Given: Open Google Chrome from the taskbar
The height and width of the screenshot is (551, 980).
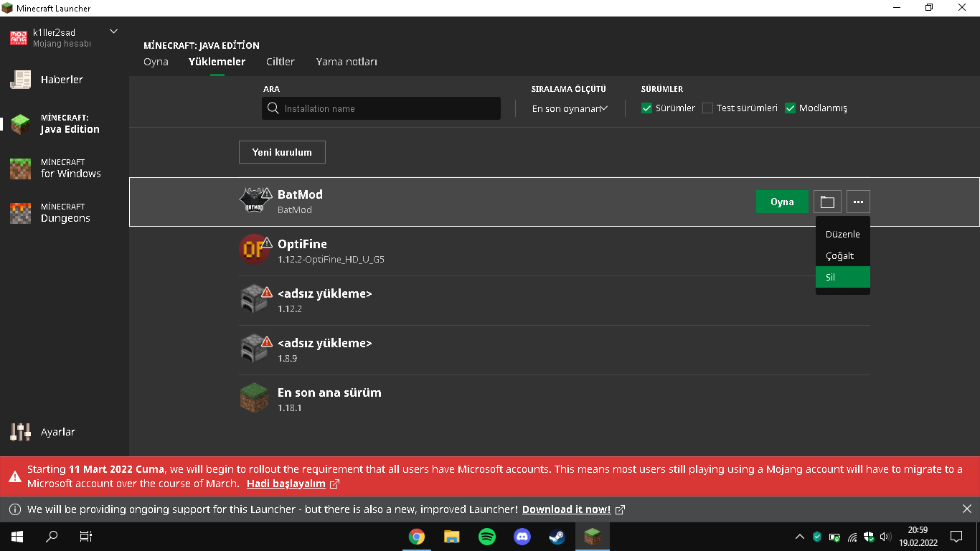Looking at the screenshot, I should pyautogui.click(x=417, y=537).
